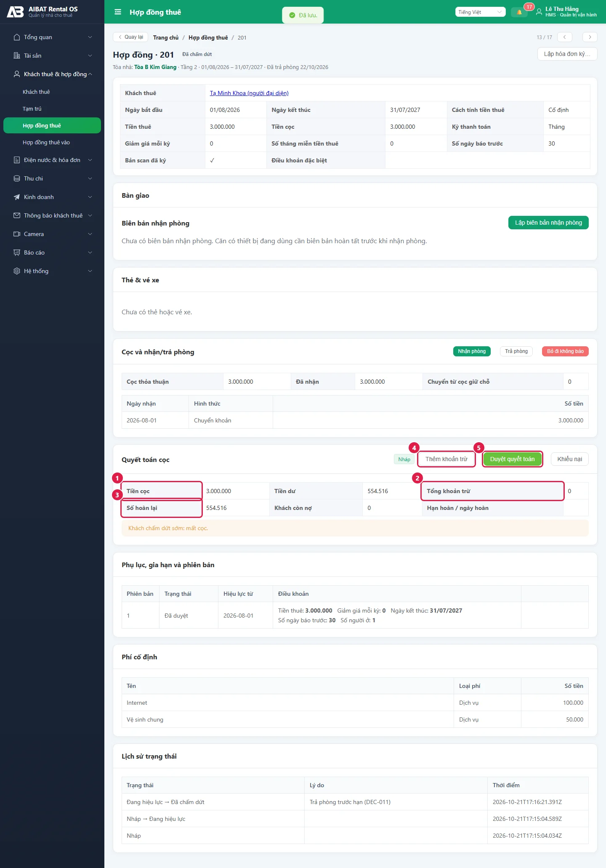
Task: Click the Nhận phòng button
Action: click(x=472, y=351)
